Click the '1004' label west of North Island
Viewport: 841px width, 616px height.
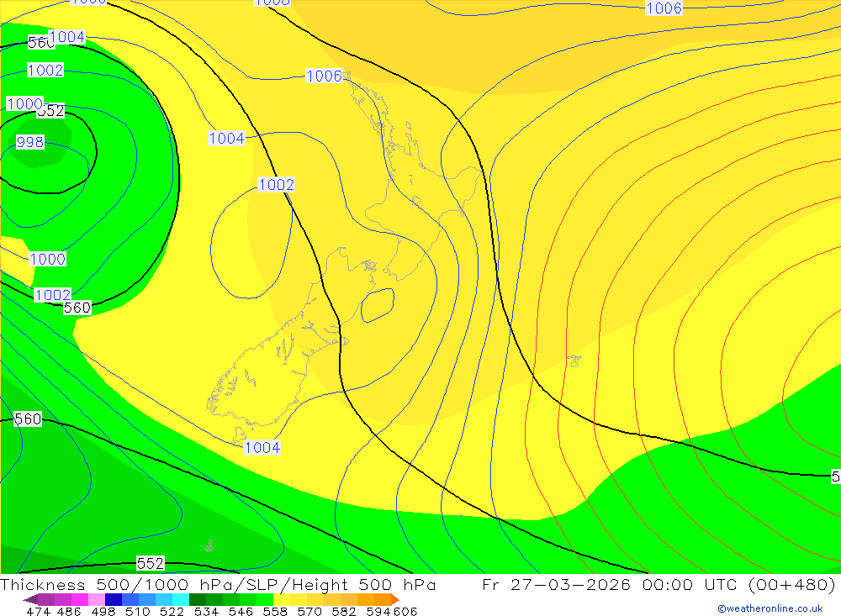point(226,139)
